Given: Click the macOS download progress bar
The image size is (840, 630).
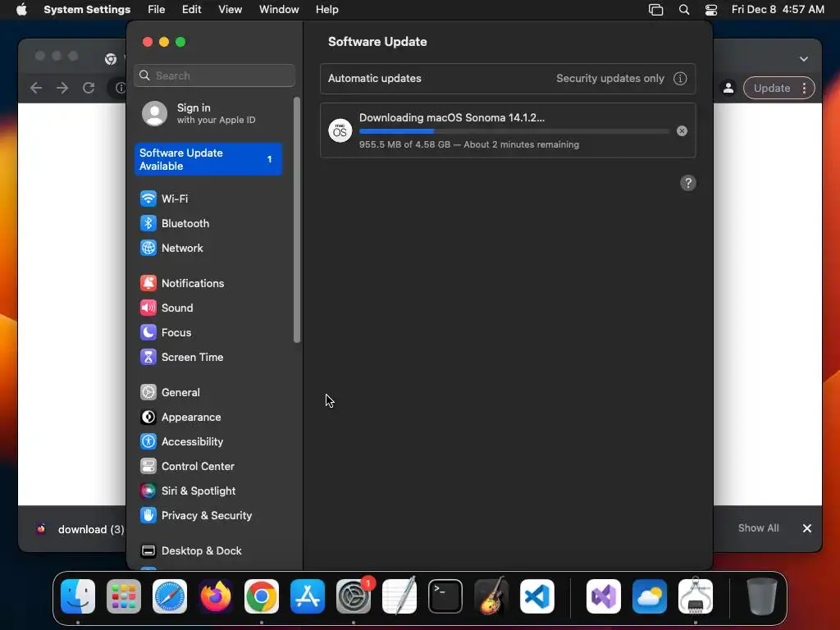Looking at the screenshot, I should [x=514, y=131].
